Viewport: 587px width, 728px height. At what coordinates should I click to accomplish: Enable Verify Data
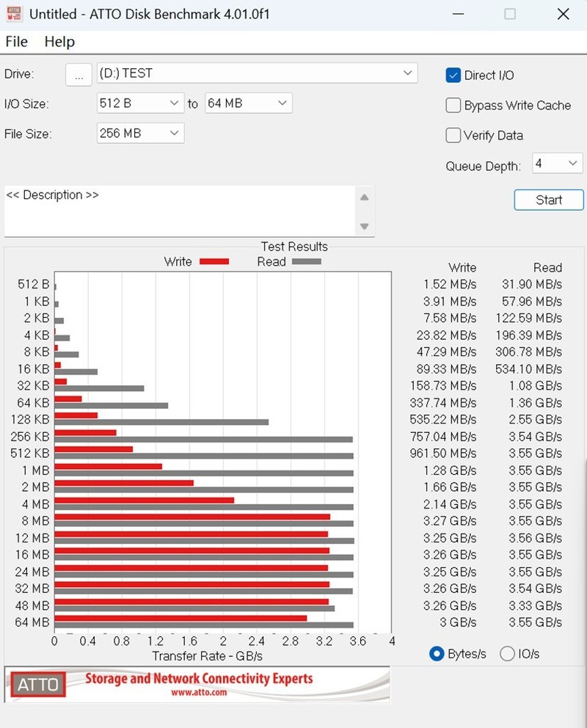pos(453,135)
